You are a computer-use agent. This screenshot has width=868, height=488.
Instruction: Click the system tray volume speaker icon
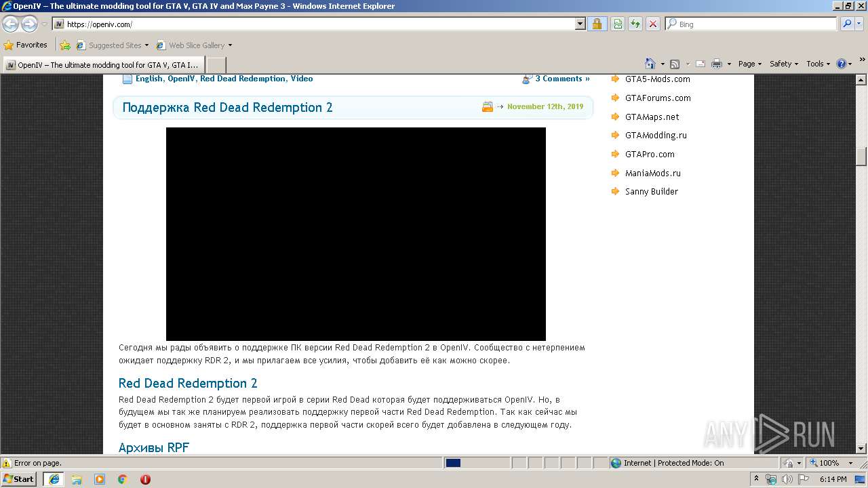tap(787, 479)
